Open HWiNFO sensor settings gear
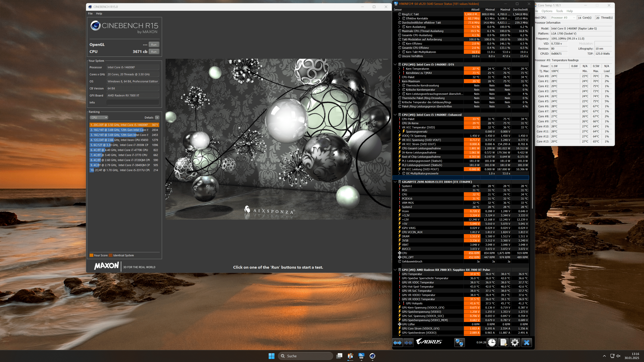644x362 pixels. tap(515, 343)
